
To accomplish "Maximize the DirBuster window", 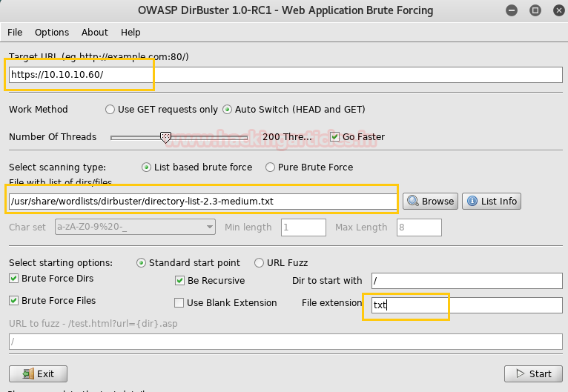I will point(535,10).
